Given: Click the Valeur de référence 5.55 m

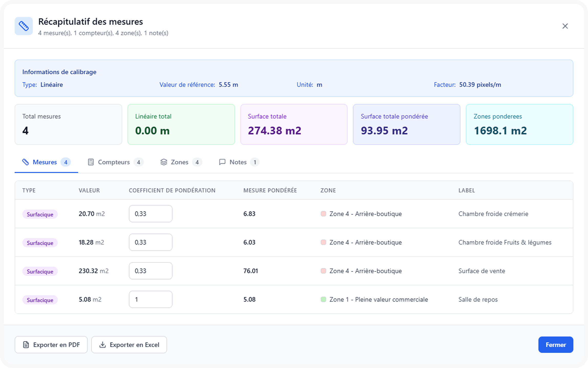Looking at the screenshot, I should tap(228, 85).
